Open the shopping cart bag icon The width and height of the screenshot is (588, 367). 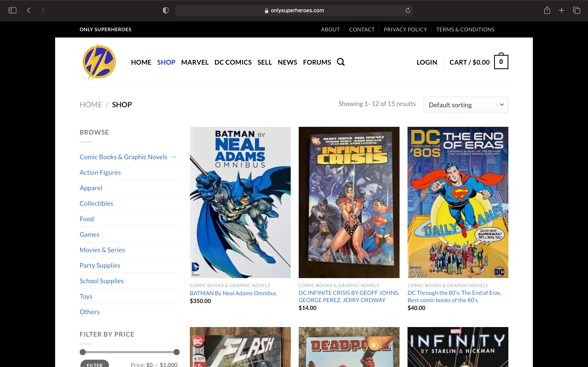coord(501,62)
